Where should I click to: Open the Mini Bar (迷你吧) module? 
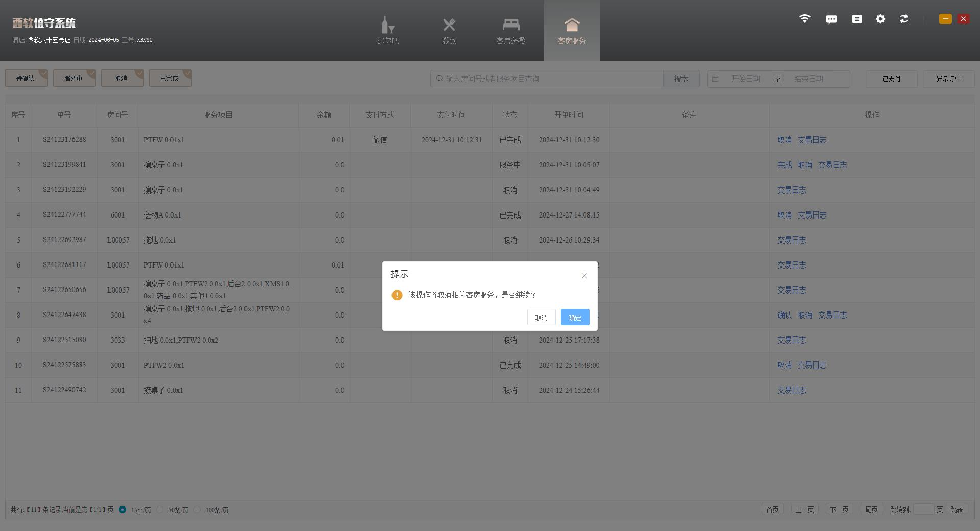(x=388, y=31)
